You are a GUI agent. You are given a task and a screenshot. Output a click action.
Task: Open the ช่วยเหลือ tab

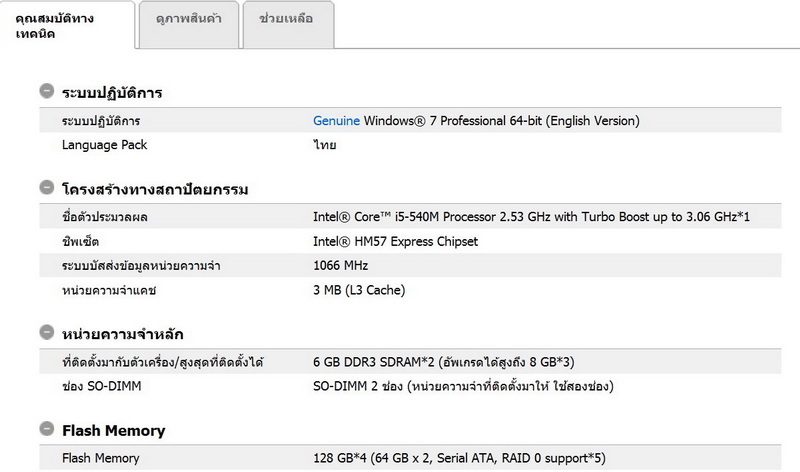[x=287, y=18]
